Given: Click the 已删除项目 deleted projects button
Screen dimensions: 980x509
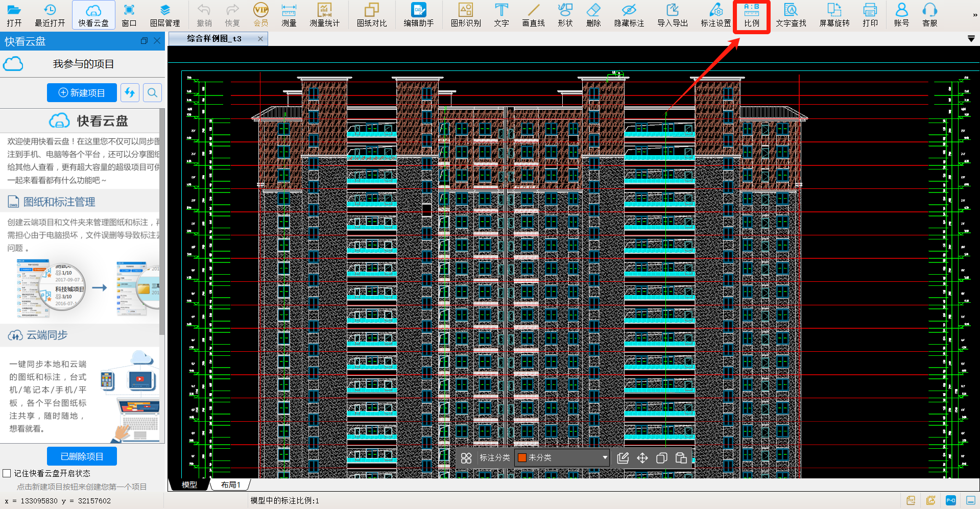Looking at the screenshot, I should [x=82, y=456].
